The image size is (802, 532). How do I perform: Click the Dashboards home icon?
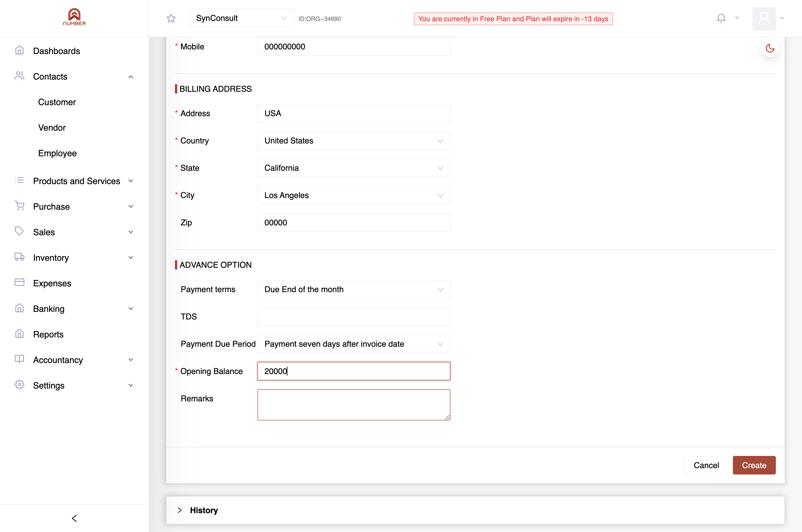[19, 51]
